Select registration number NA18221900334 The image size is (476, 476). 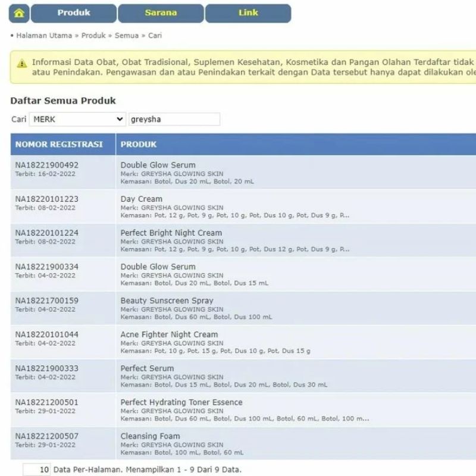pos(47,267)
